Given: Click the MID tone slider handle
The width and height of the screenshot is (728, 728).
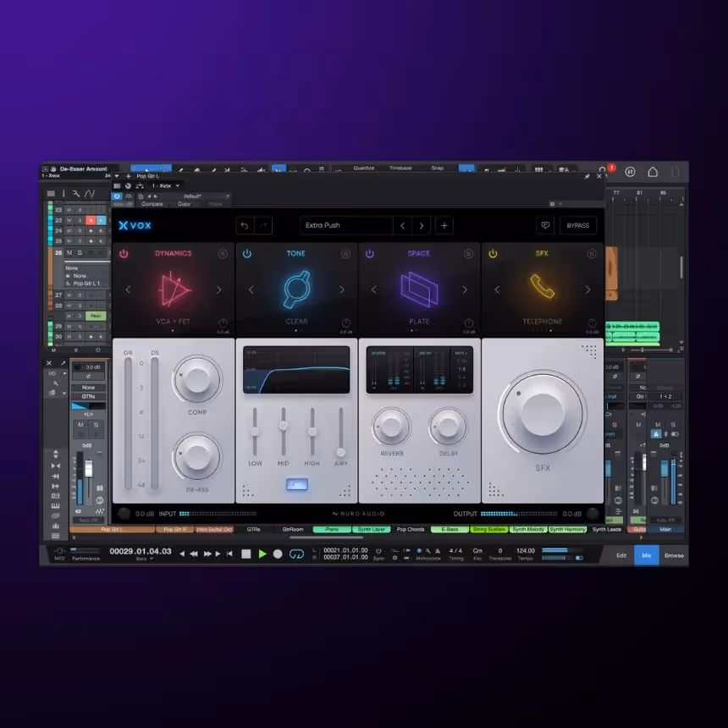Looking at the screenshot, I should (x=284, y=425).
